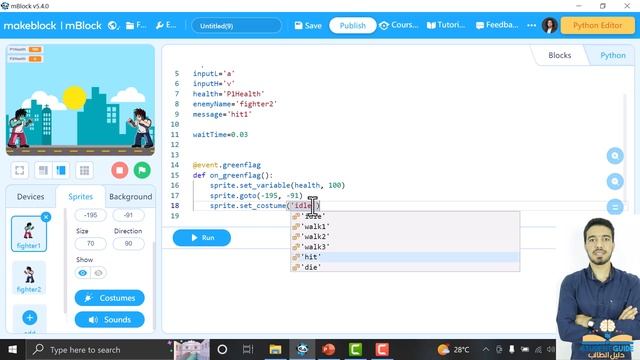Open PowerPoint from taskbar

coord(329,350)
